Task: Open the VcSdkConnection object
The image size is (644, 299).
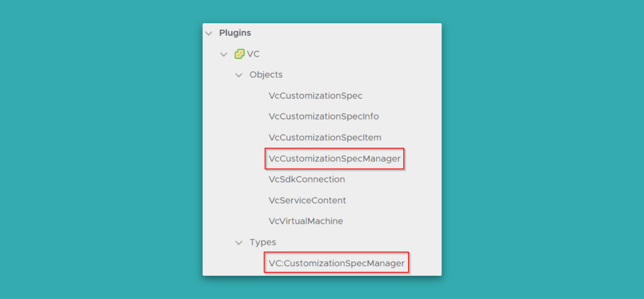Action: coord(306,179)
